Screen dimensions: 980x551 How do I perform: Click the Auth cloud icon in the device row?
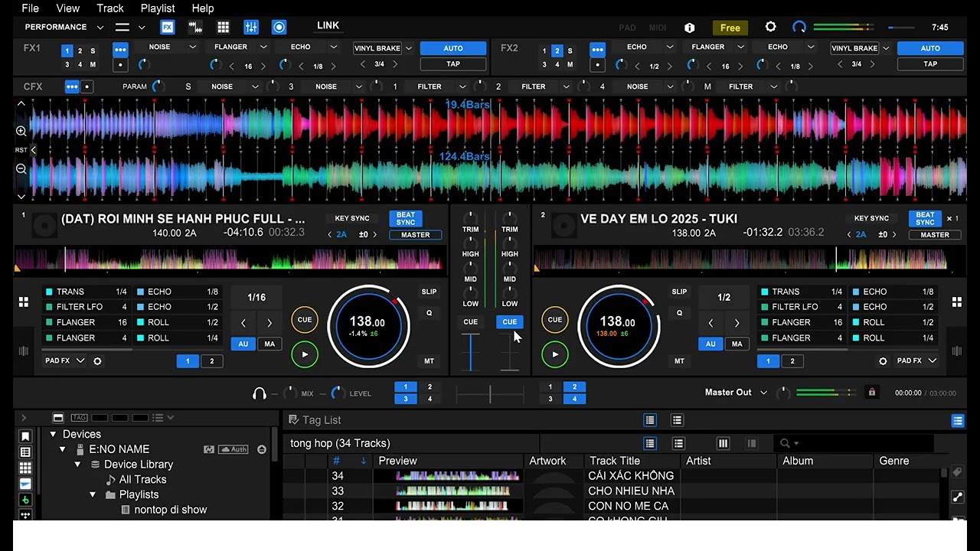234,449
